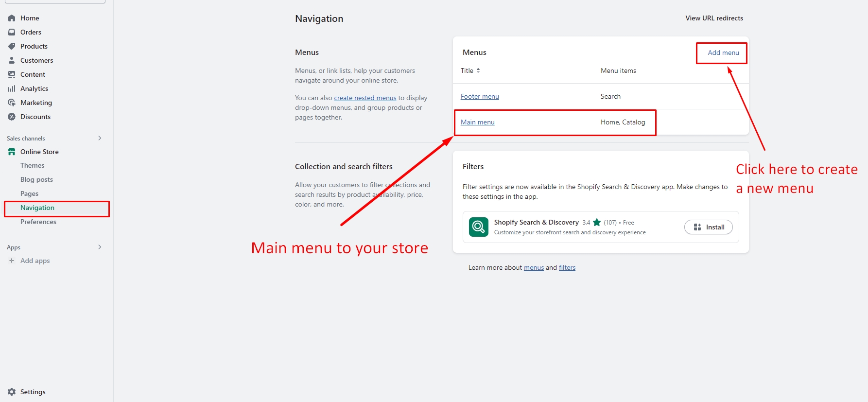Image resolution: width=868 pixels, height=402 pixels.
Task: Click the Add menu button
Action: (x=723, y=52)
